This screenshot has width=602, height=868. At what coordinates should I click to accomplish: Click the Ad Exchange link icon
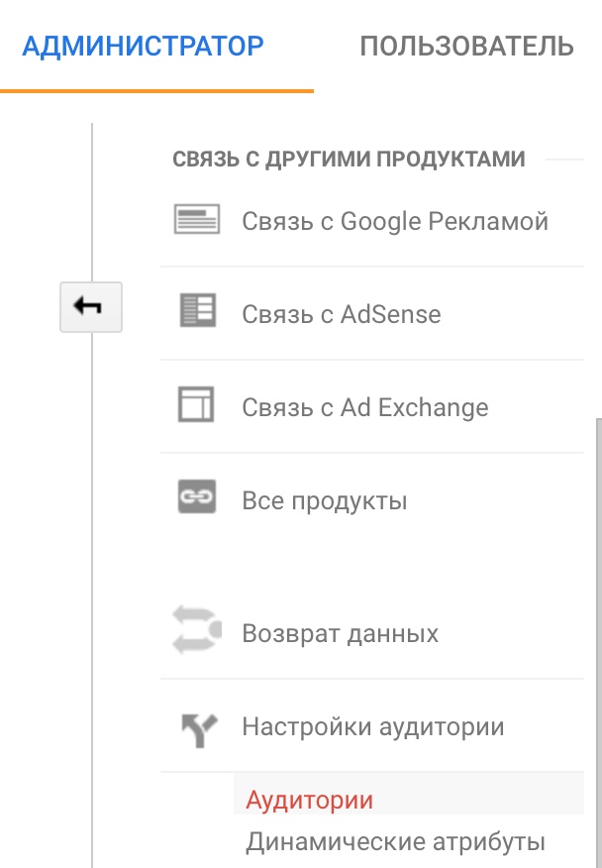(x=196, y=406)
